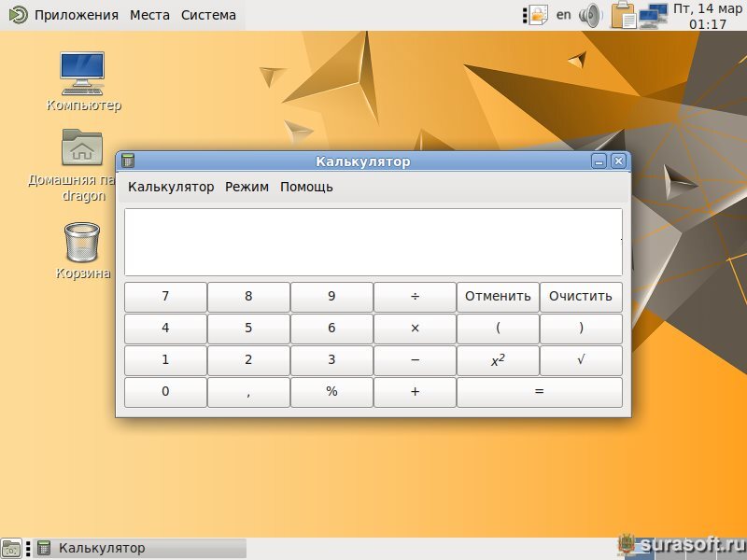Open the Режим menu
Image resolution: width=747 pixels, height=560 pixels.
pyautogui.click(x=247, y=187)
